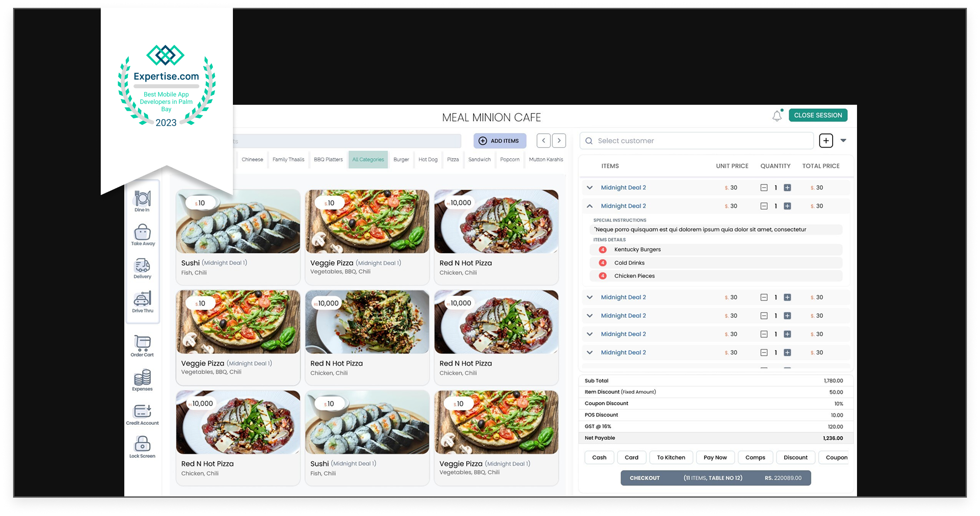The width and height of the screenshot is (980, 516).
Task: Choose Cash payment
Action: coord(599,458)
